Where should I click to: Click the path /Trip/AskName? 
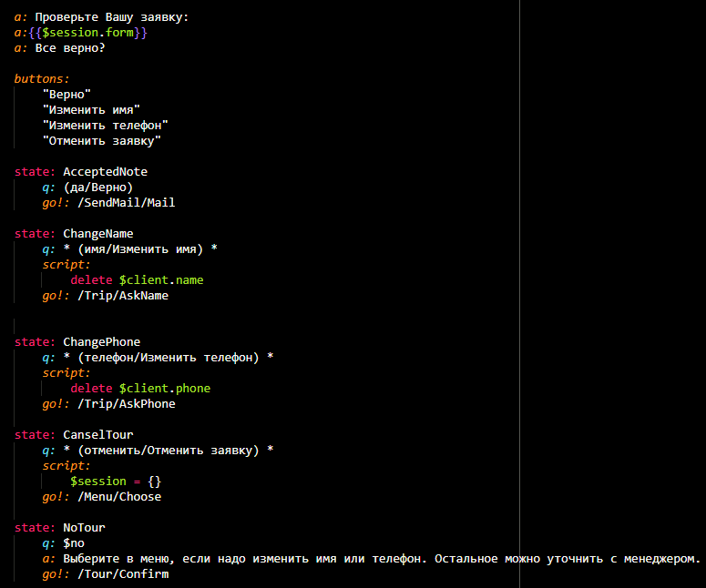point(123,296)
